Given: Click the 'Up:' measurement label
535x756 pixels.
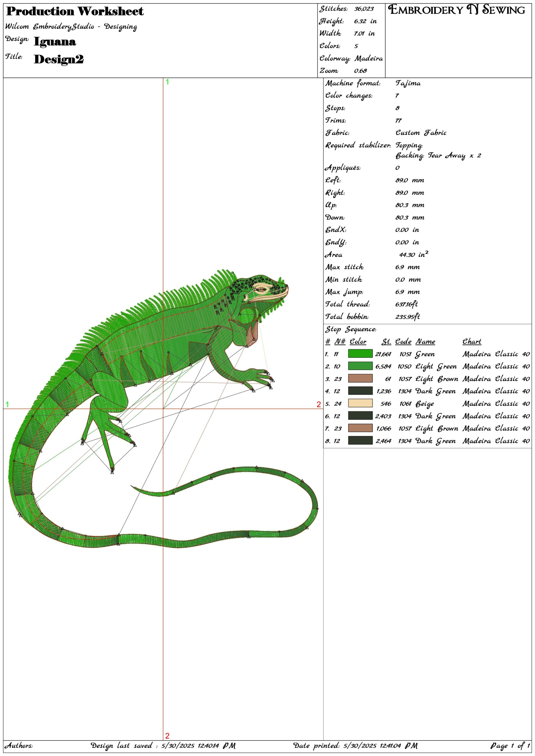Looking at the screenshot, I should coord(331,205).
